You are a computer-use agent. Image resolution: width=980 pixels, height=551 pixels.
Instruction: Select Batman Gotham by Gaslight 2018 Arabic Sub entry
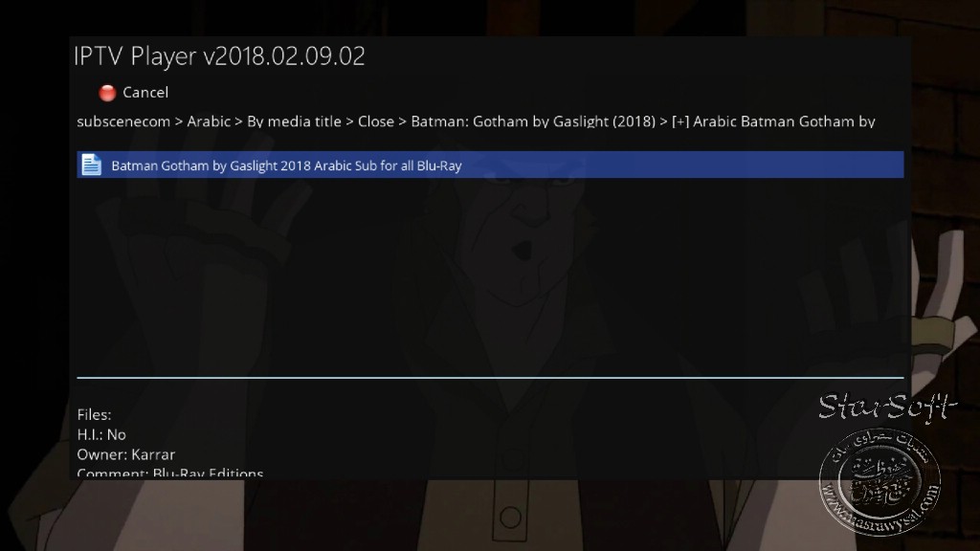click(490, 165)
